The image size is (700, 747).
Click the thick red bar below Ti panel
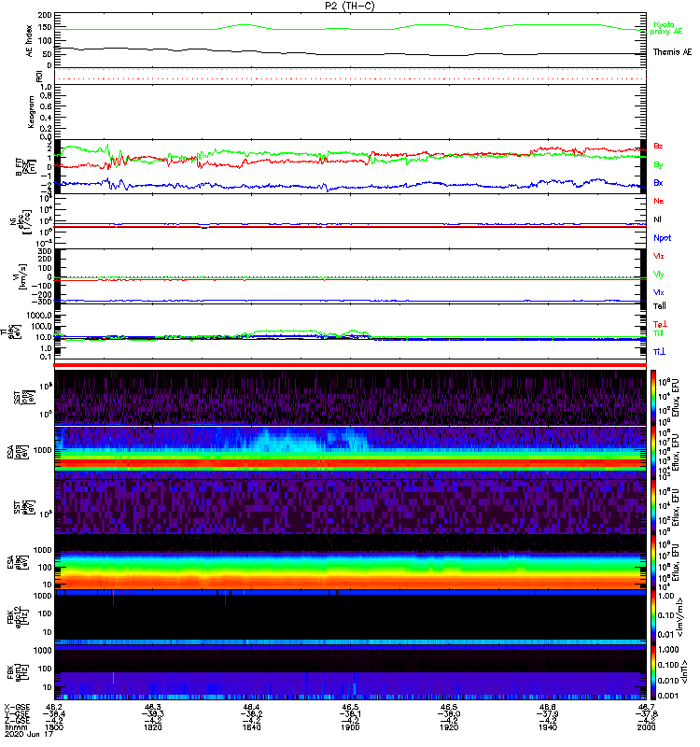click(350, 365)
